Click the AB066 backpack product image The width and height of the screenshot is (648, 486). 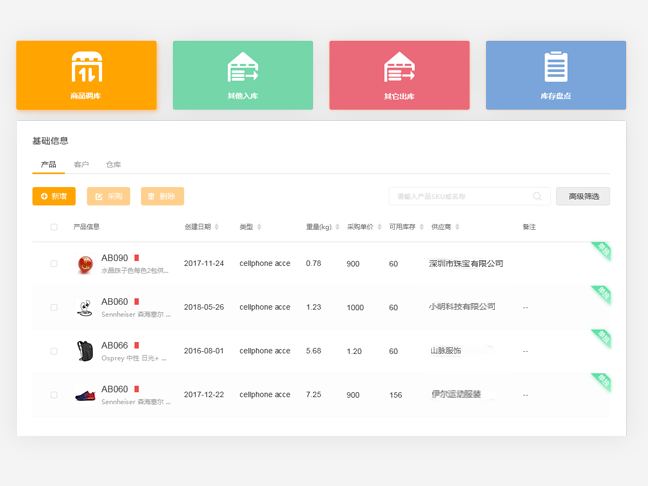pyautogui.click(x=85, y=351)
